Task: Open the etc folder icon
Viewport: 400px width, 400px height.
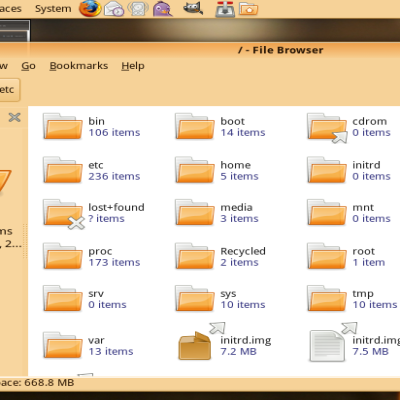Action: (63, 170)
